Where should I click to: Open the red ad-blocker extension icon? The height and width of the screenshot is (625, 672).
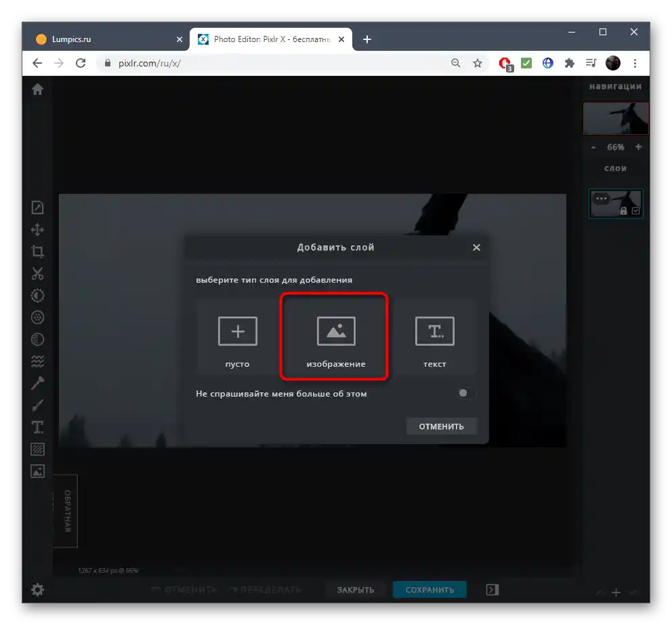click(506, 64)
